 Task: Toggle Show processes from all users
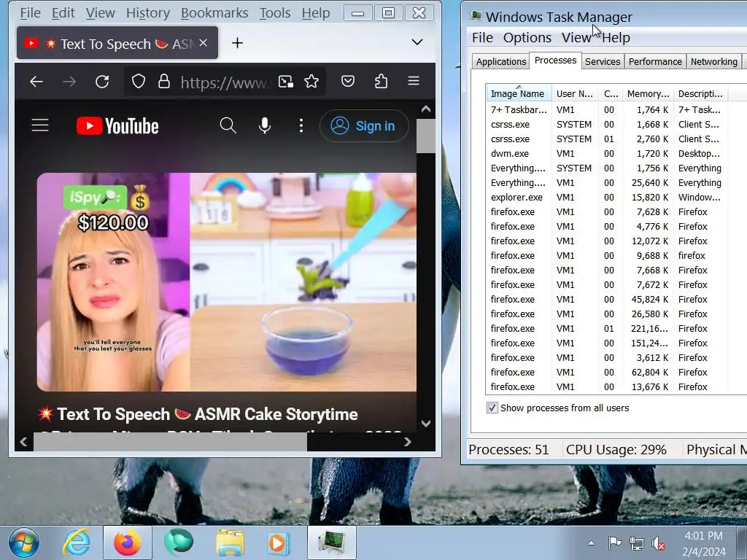[x=492, y=408]
